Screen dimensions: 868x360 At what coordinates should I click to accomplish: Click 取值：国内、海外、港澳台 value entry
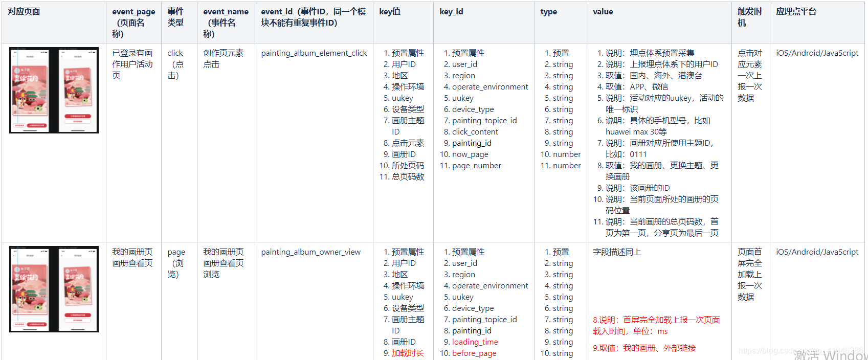coord(654,76)
